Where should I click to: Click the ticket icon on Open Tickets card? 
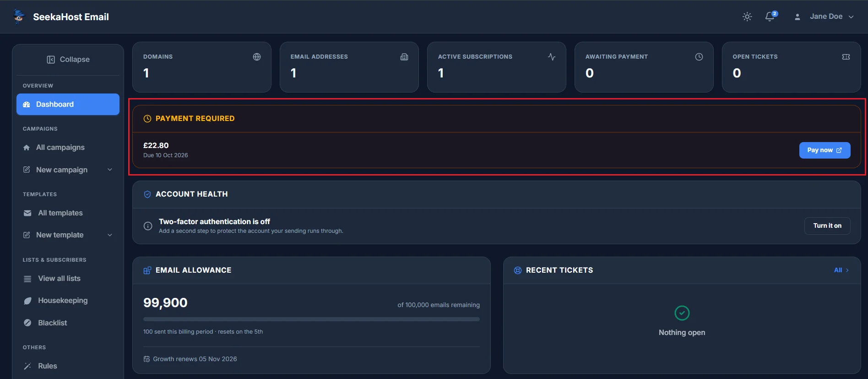click(x=846, y=57)
